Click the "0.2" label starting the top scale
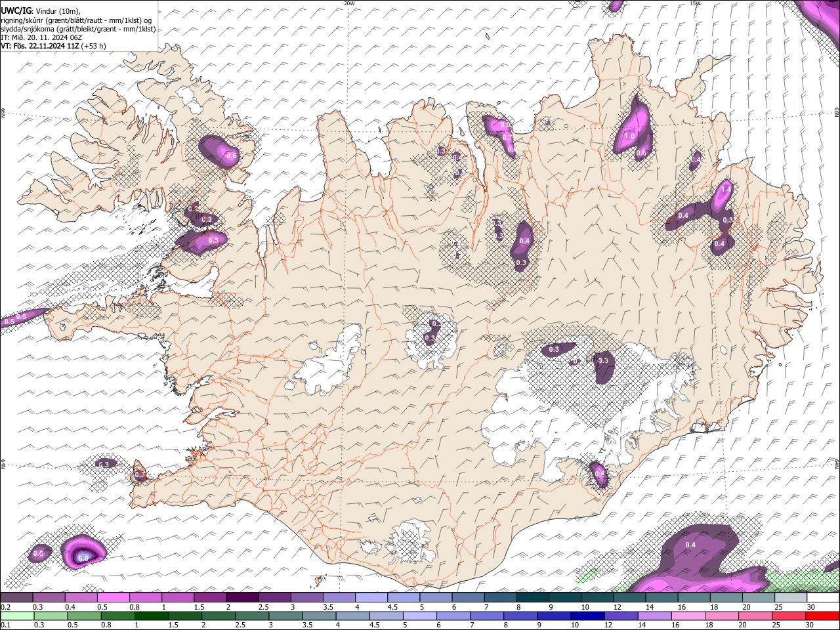 point(5,607)
